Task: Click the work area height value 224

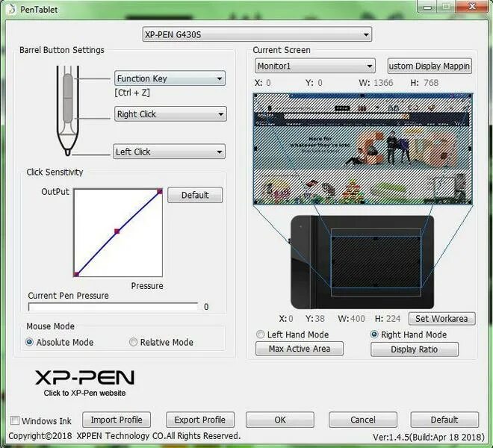Action: (x=393, y=319)
